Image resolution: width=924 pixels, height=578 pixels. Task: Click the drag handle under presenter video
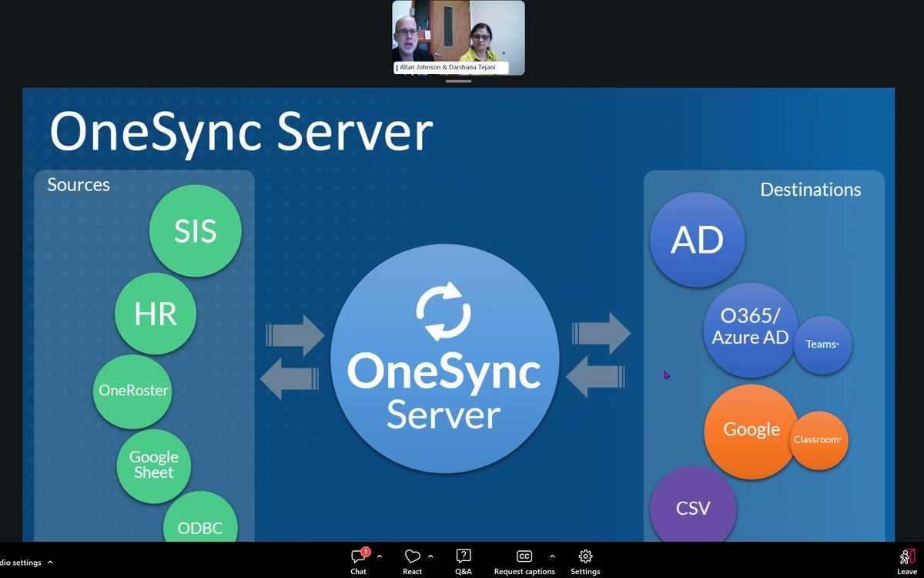(x=458, y=80)
